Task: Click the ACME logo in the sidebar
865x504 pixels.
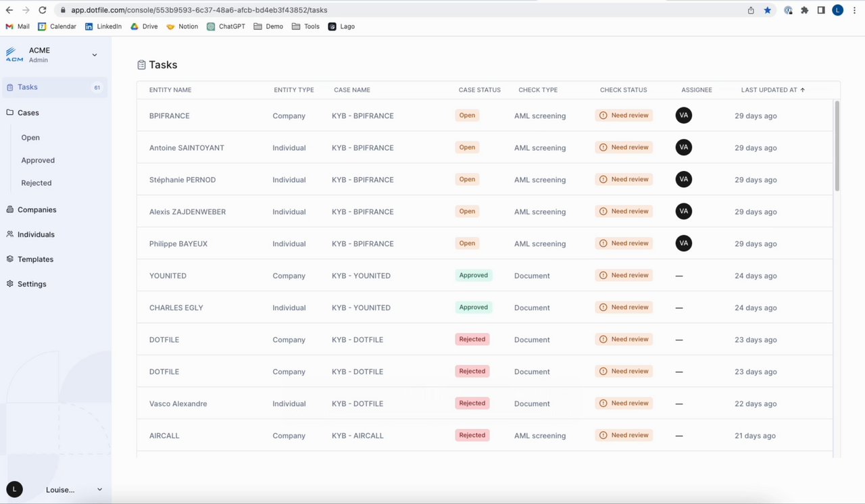Action: click(x=14, y=55)
